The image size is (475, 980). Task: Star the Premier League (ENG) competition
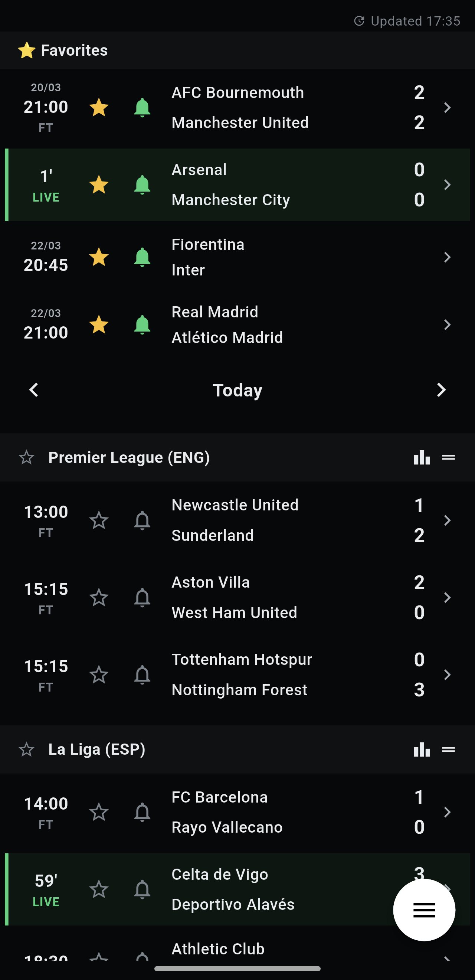(x=27, y=458)
